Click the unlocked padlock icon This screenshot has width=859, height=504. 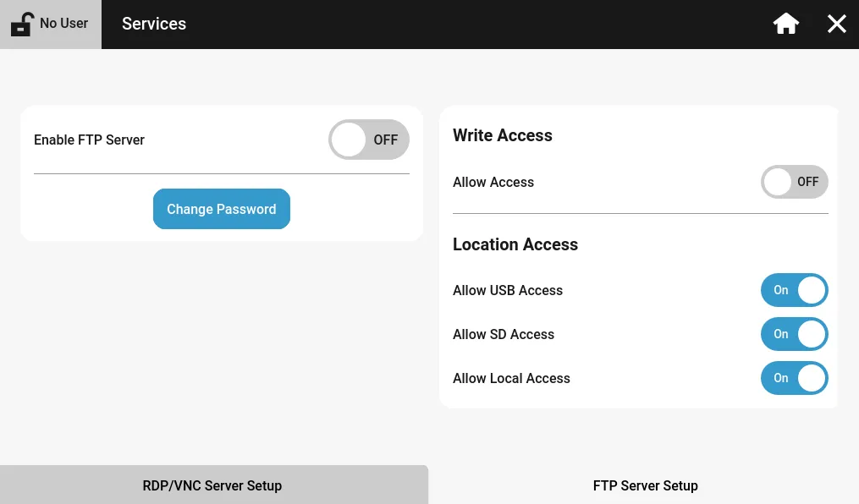coord(22,24)
